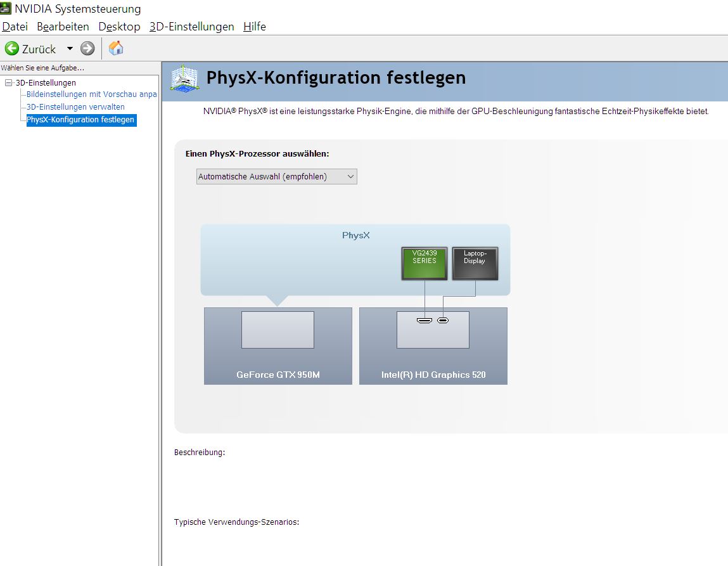
Task: Select the VG2439 SERIES monitor icon
Action: (x=425, y=263)
